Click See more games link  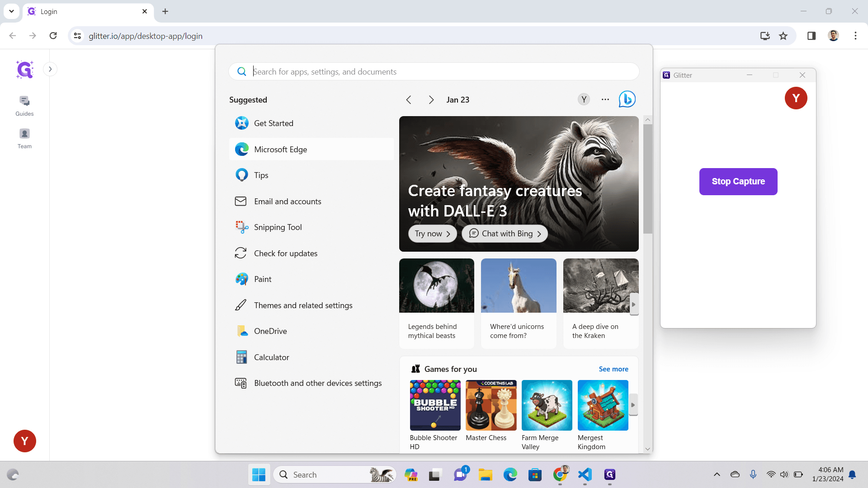click(613, 369)
